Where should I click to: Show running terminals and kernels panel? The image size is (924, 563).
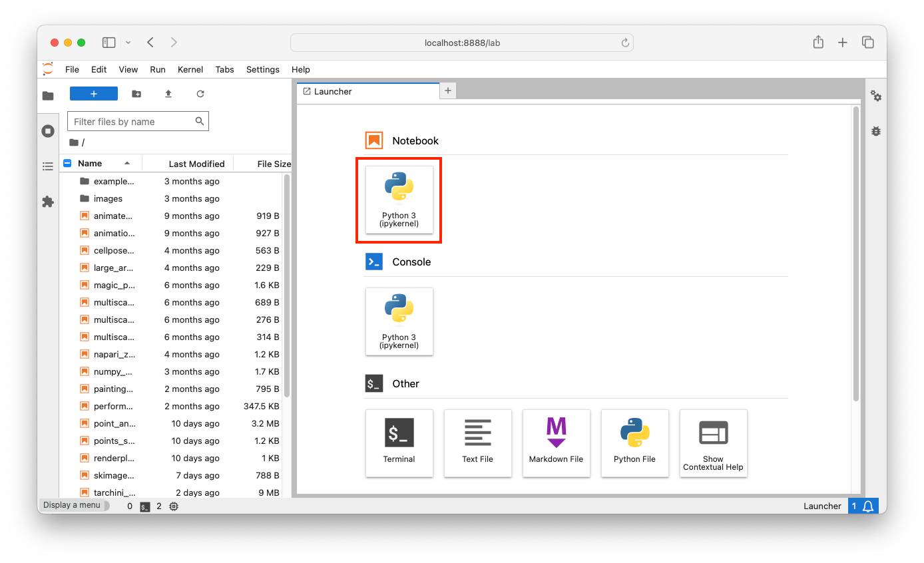click(47, 131)
